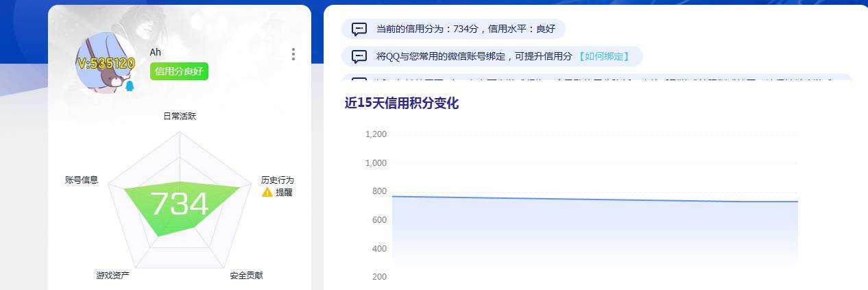
Task: Click the 600 axis label on chart
Action: pos(380,220)
